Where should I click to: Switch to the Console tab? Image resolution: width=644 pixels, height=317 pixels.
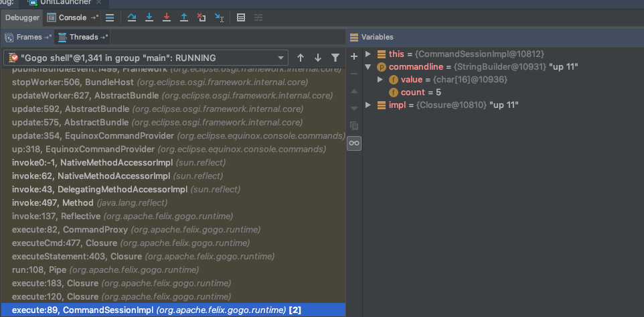point(72,18)
